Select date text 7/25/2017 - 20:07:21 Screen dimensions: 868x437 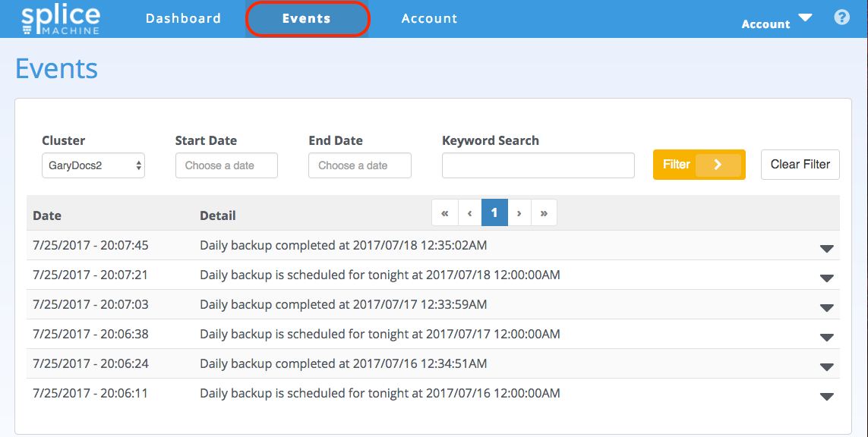pos(90,275)
